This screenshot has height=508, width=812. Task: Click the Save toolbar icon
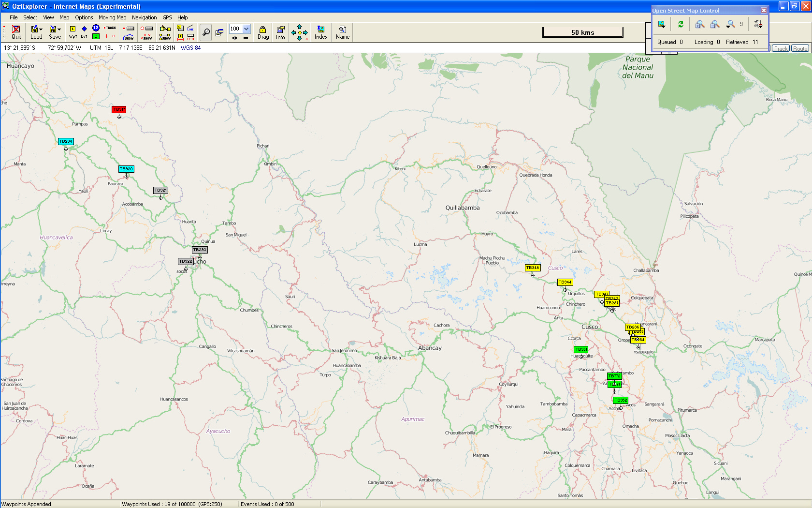click(x=55, y=32)
